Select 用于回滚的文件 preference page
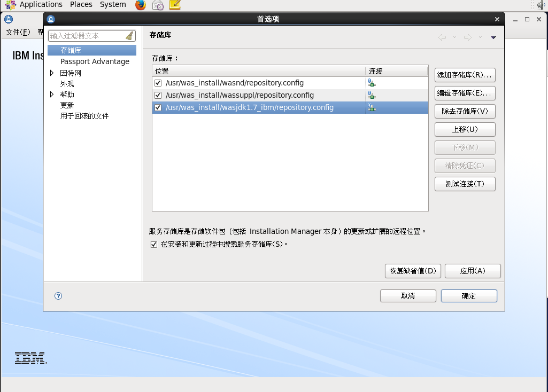 (x=84, y=116)
